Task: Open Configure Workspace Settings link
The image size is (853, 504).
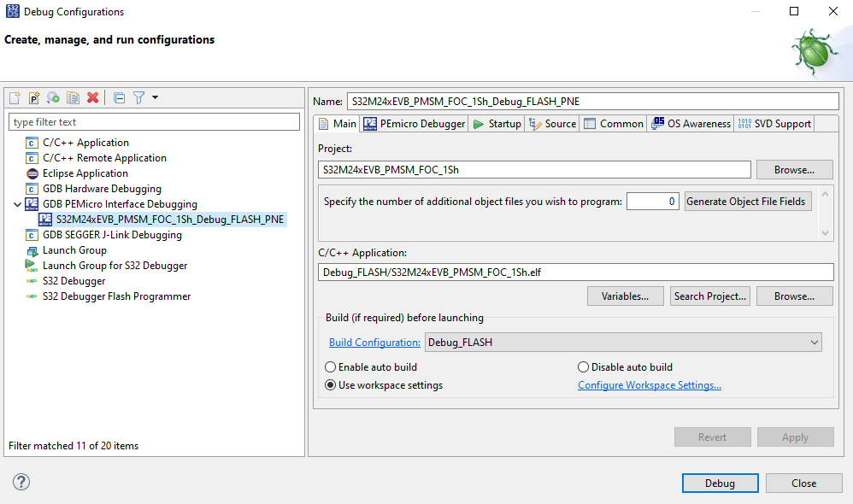Action: tap(650, 384)
